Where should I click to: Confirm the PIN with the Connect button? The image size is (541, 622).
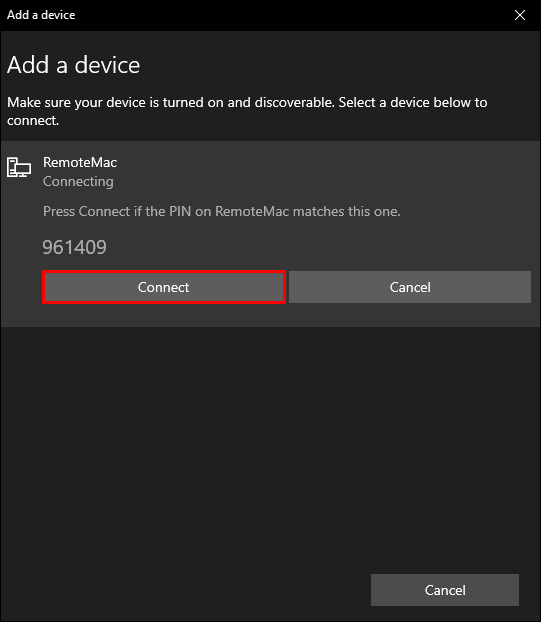click(x=163, y=287)
